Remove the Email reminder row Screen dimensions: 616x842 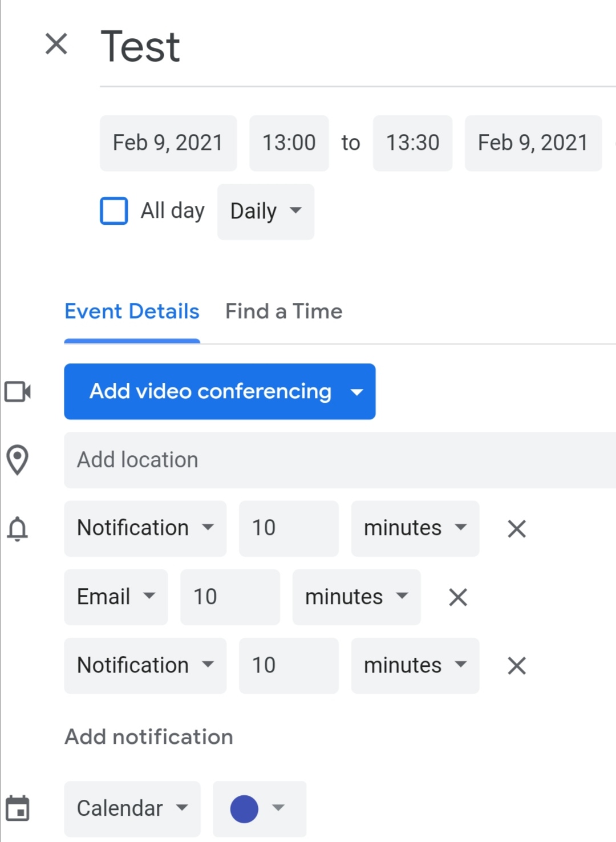tap(458, 597)
